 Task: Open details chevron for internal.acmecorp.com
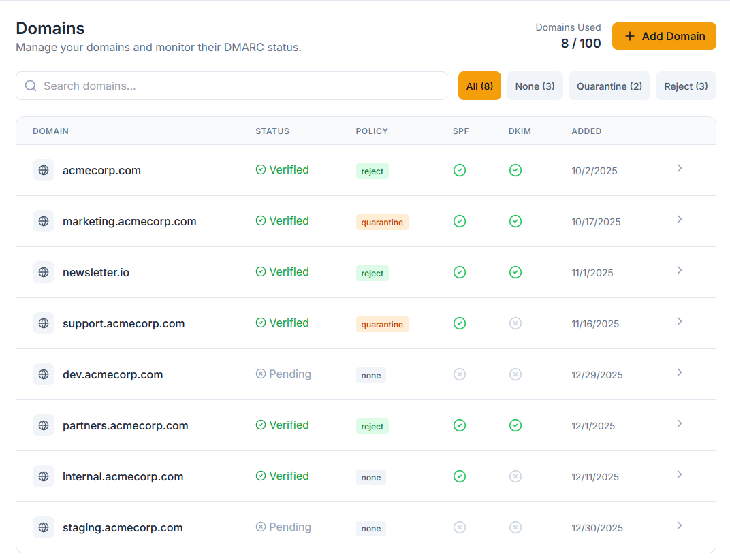(679, 474)
